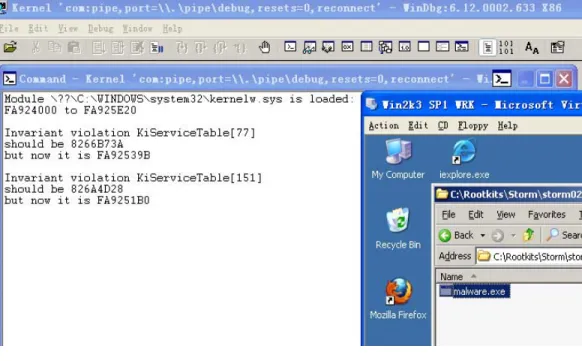
Task: Click the Step Into toolbar icon
Action: 182,48
